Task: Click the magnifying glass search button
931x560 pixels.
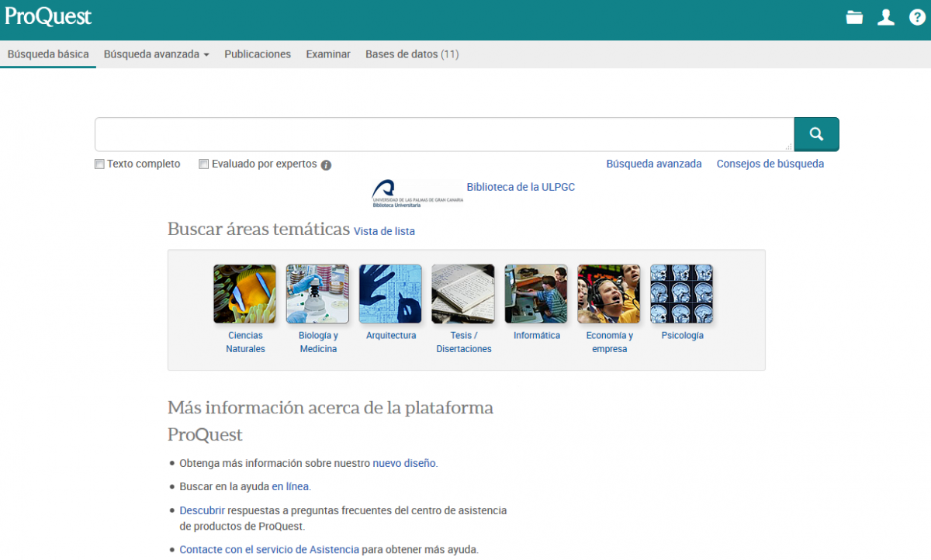Action: coord(816,134)
